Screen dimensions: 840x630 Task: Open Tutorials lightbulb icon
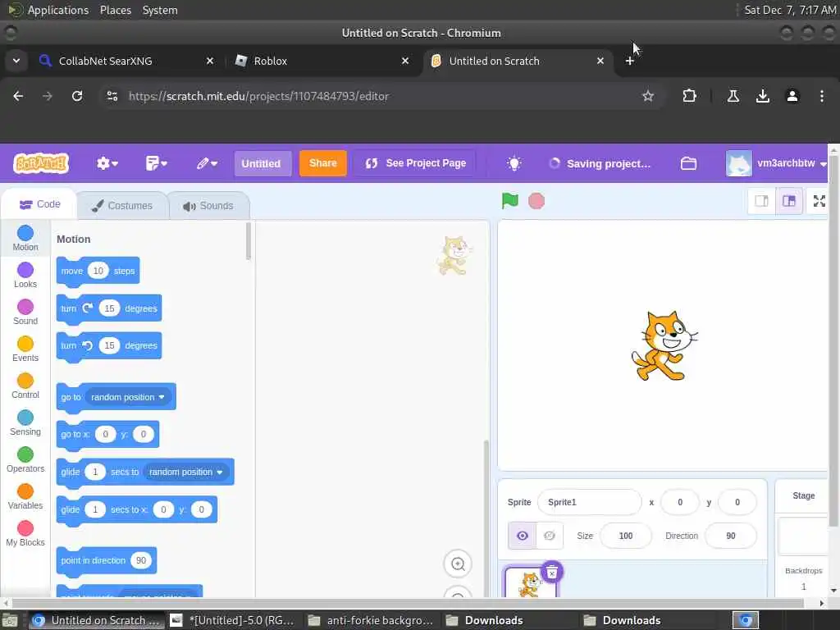click(x=514, y=163)
